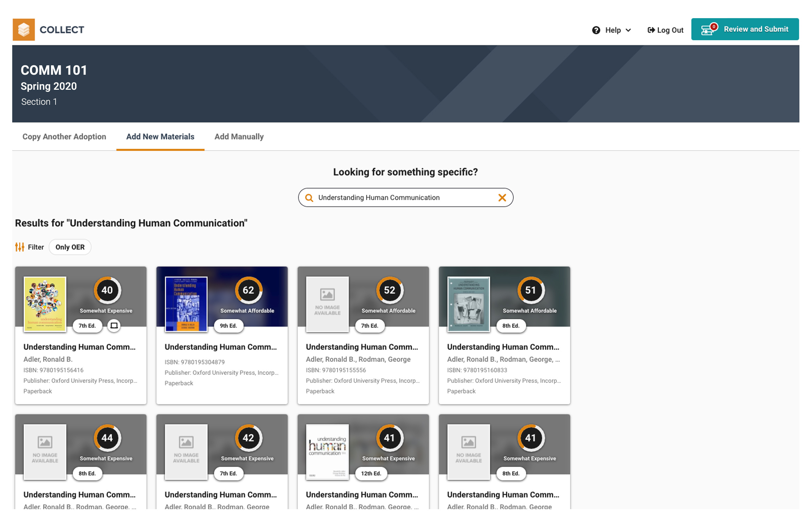Click 'Somewhat Affordable' label under score 62

tap(247, 311)
